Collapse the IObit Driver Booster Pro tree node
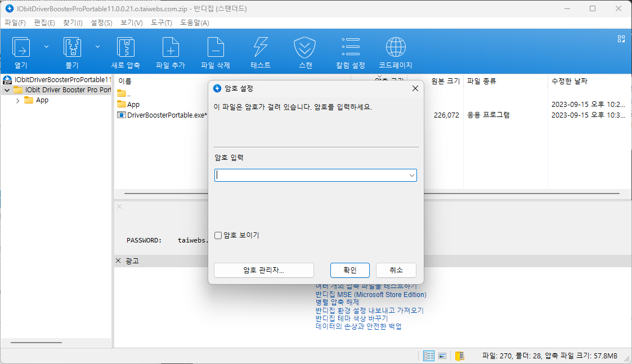This screenshot has height=364, width=632. pyautogui.click(x=7, y=90)
